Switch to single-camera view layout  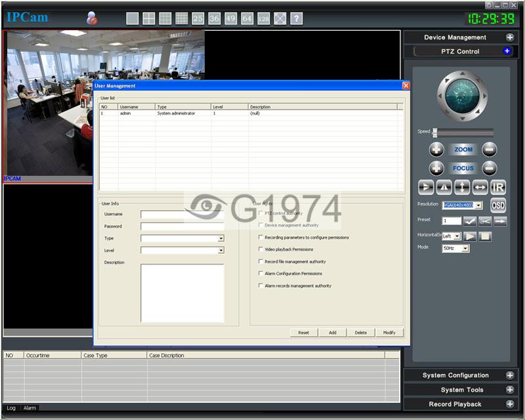click(x=133, y=18)
